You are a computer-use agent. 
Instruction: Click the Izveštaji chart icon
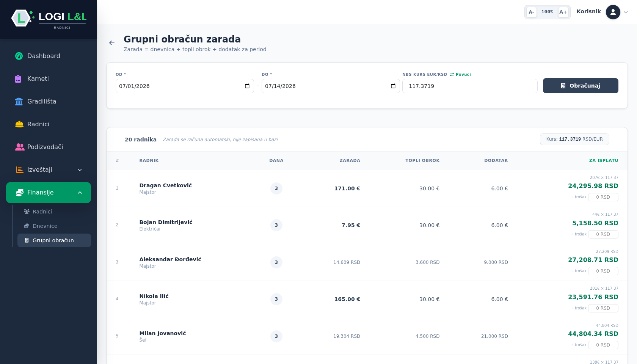point(19,169)
